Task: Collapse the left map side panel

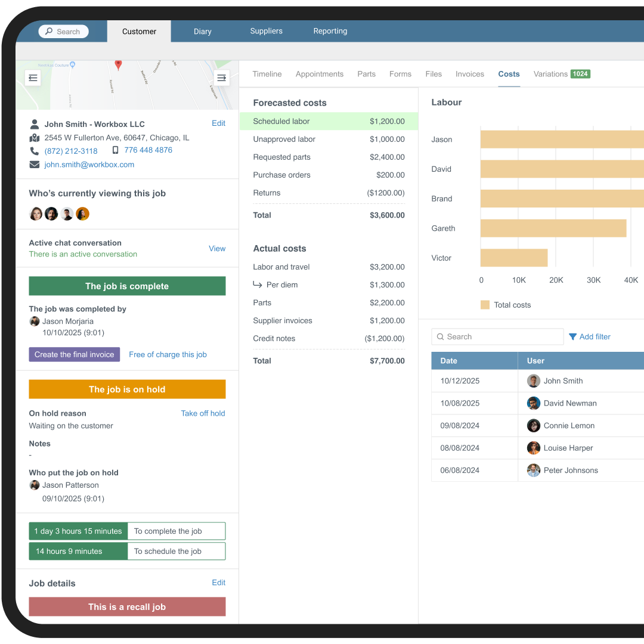Action: tap(33, 78)
